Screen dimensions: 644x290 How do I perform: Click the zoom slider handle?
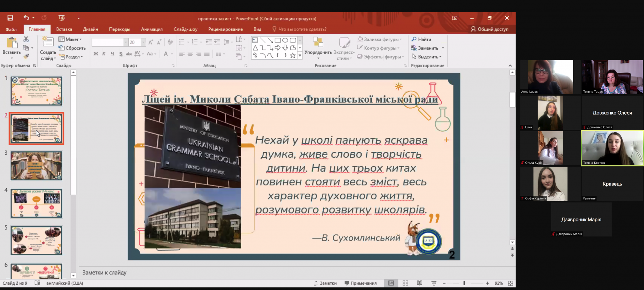[464, 283]
